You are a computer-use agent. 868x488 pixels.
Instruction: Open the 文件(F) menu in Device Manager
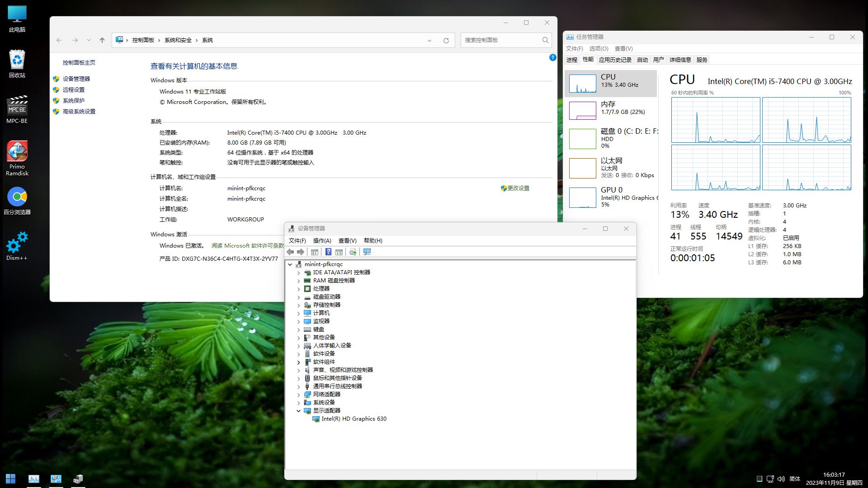[297, 240]
